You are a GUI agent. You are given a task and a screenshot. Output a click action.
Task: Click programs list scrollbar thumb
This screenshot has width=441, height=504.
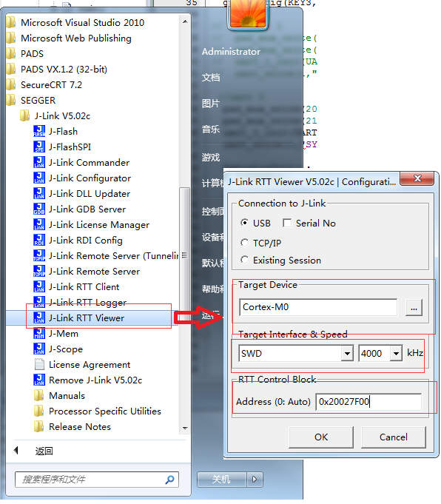(x=184, y=256)
